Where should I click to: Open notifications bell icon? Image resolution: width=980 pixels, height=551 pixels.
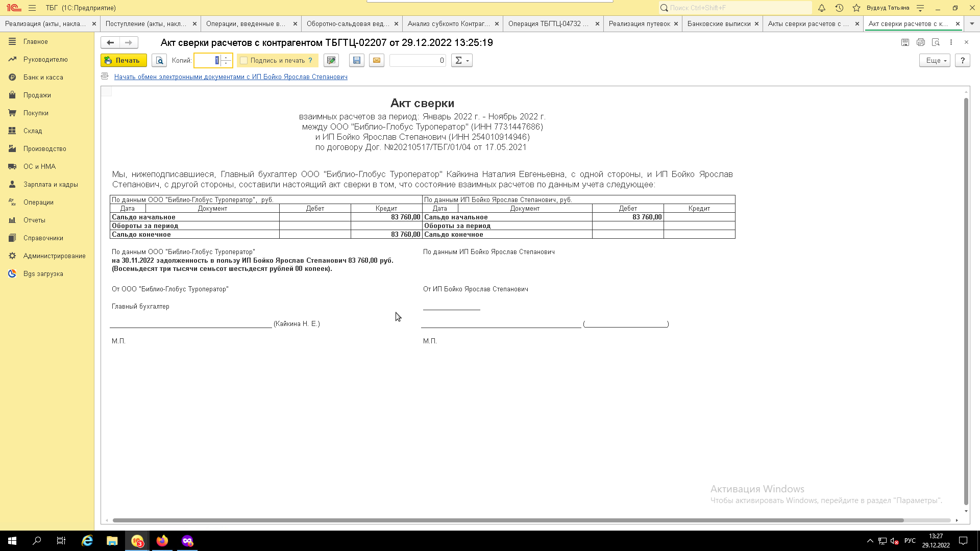pyautogui.click(x=822, y=8)
